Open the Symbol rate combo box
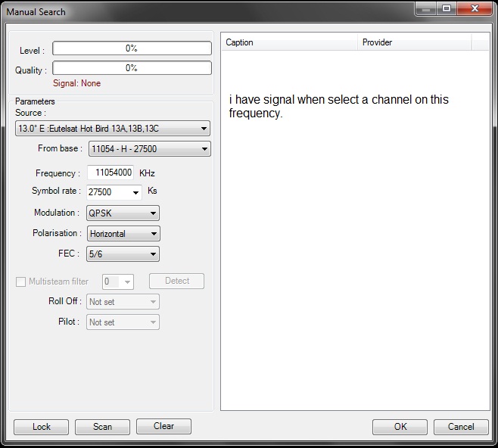The width and height of the screenshot is (498, 448). (x=115, y=192)
